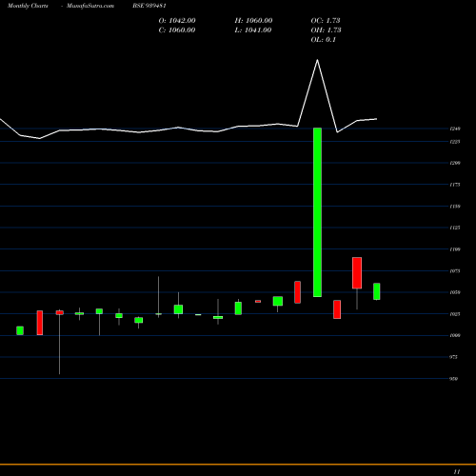Click the 1200 price axis label
The image size is (476, 476).
tap(455, 163)
